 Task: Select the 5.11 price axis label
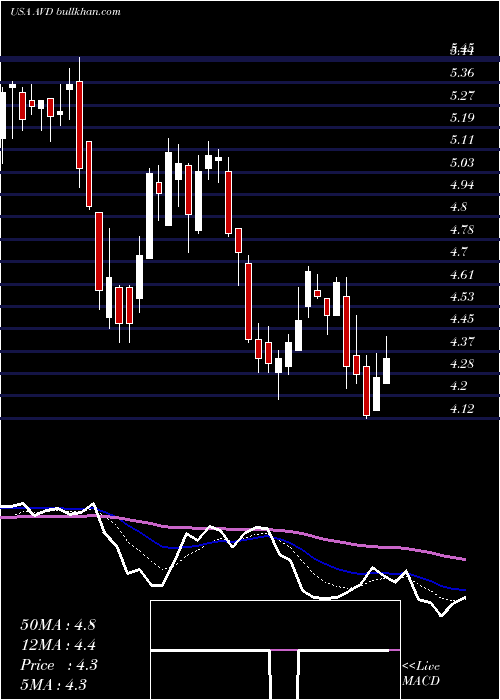[x=462, y=140]
